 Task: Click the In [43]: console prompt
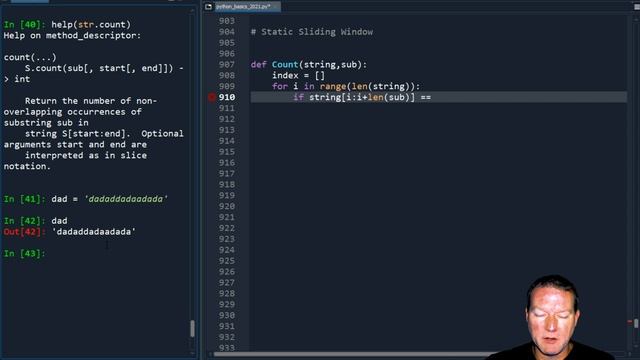(x=24, y=253)
